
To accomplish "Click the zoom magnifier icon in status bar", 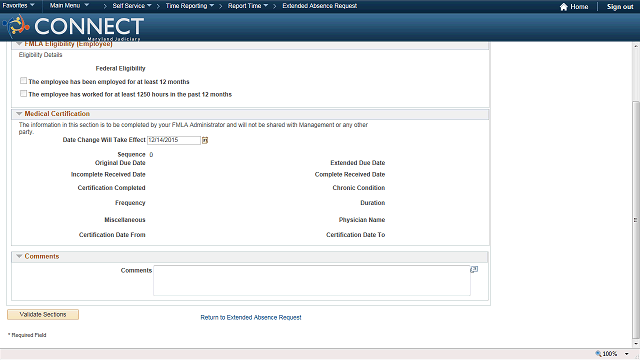I will coord(598,353).
